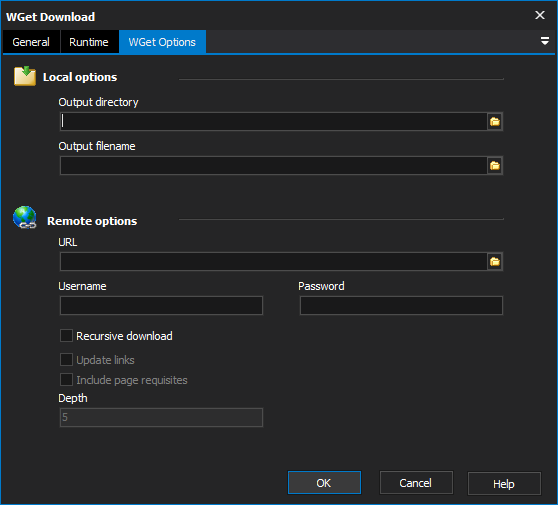Focus the Output directory text field
The height and width of the screenshot is (505, 558).
point(273,122)
